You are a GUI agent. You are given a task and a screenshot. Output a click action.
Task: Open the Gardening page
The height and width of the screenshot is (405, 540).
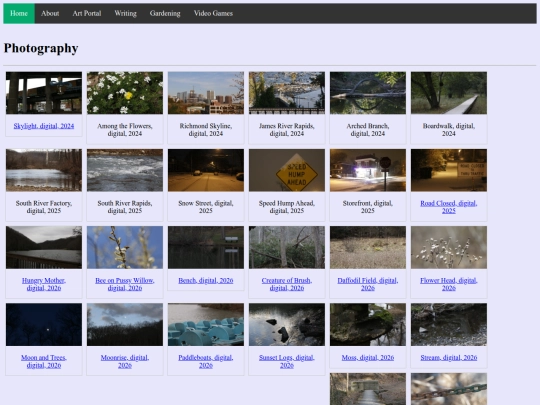click(165, 13)
